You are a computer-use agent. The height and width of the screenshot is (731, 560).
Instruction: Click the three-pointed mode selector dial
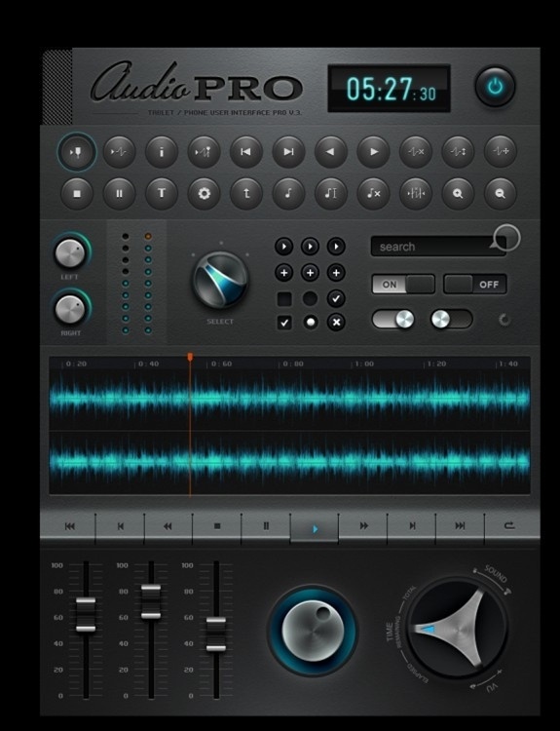456,629
